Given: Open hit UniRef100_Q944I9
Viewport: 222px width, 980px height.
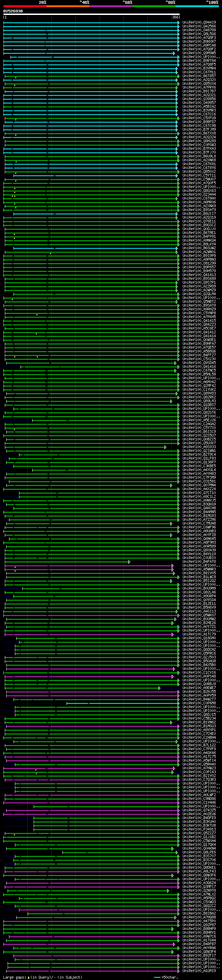Looking at the screenshot, I should coord(199,23).
